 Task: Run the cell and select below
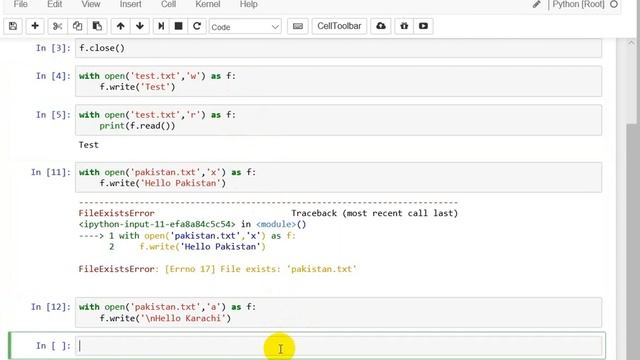pyautogui.click(x=161, y=26)
